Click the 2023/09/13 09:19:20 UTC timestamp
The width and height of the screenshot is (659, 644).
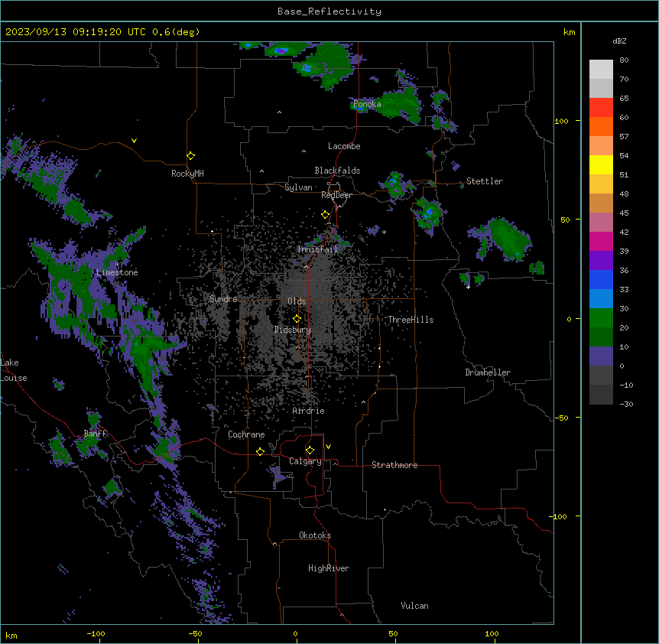(x=76, y=32)
